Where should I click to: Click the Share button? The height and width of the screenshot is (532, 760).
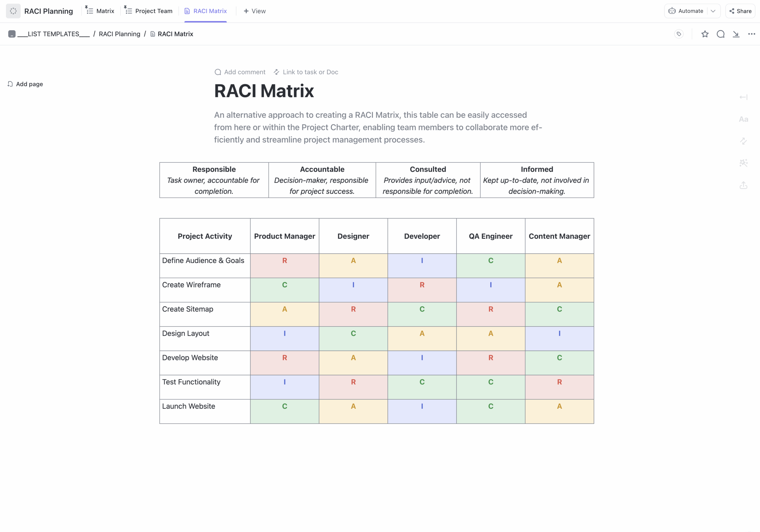[740, 11]
